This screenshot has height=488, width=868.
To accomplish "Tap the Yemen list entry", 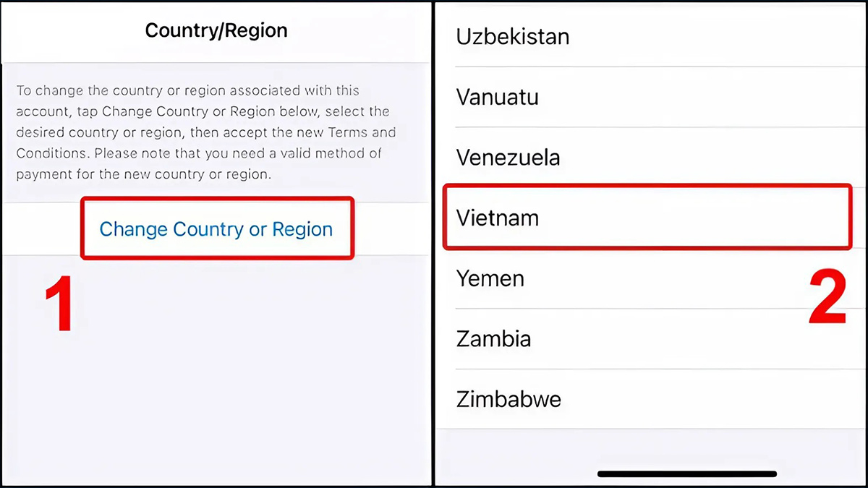I will point(490,278).
